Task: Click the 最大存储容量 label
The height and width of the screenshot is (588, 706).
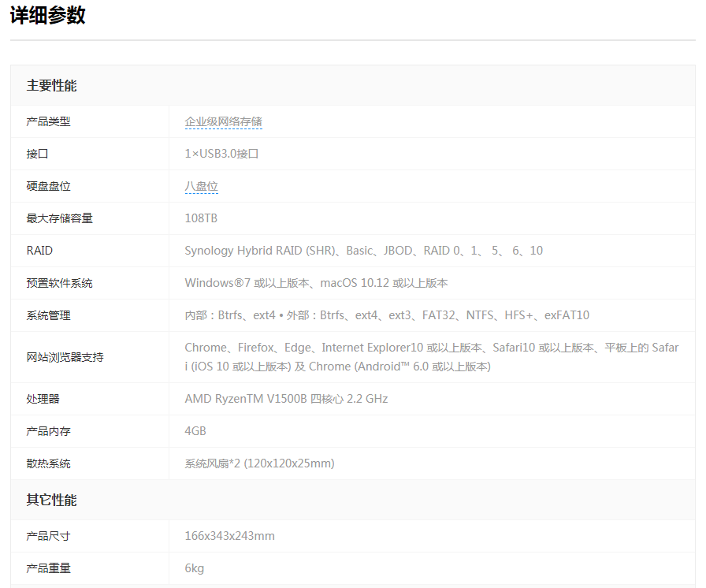Action: pyautogui.click(x=59, y=218)
